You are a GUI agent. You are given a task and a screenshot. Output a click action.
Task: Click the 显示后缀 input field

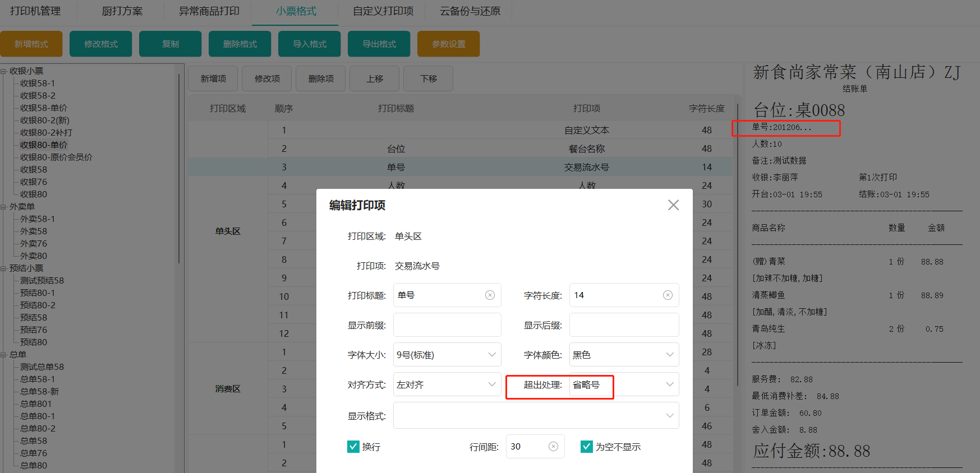[624, 325]
